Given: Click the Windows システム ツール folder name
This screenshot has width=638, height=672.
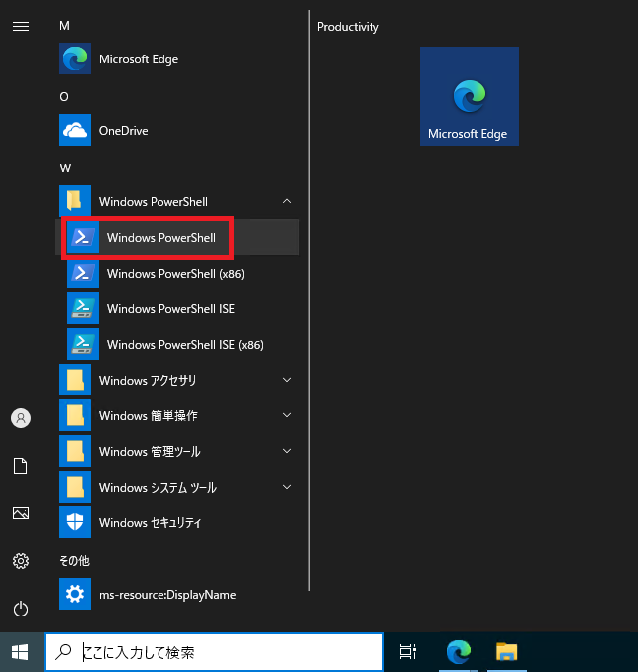Looking at the screenshot, I should pos(158,488).
